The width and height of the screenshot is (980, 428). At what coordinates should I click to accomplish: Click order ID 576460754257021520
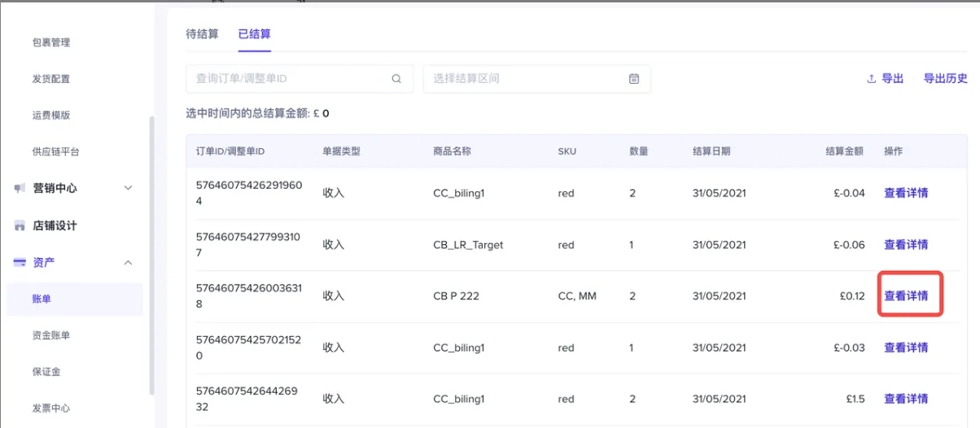pyautogui.click(x=248, y=347)
